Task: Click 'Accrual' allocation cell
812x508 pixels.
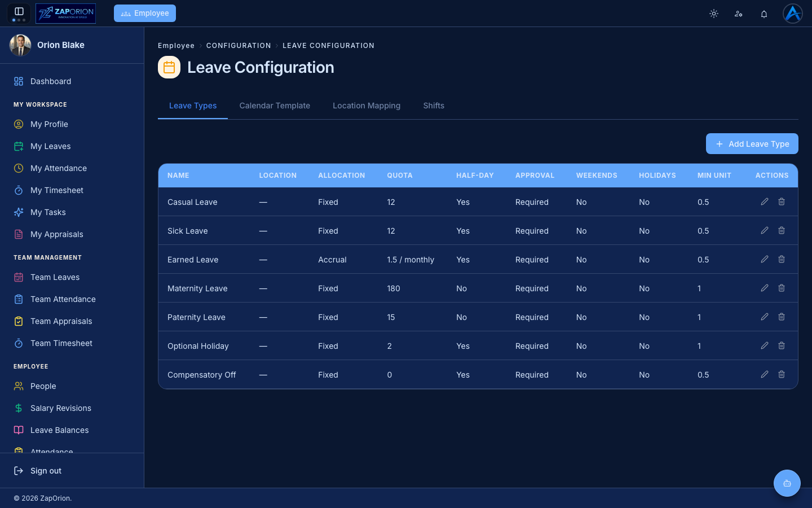Action: tap(332, 260)
